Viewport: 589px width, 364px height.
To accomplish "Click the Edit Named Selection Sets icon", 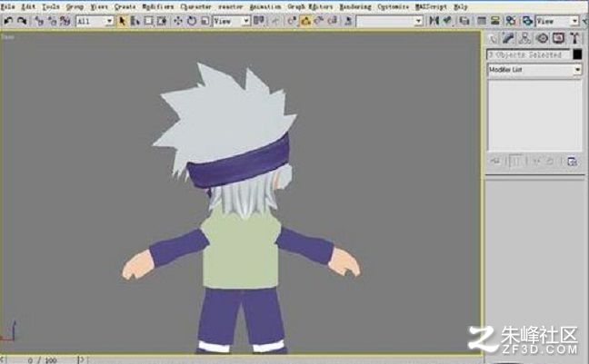I will [349, 21].
